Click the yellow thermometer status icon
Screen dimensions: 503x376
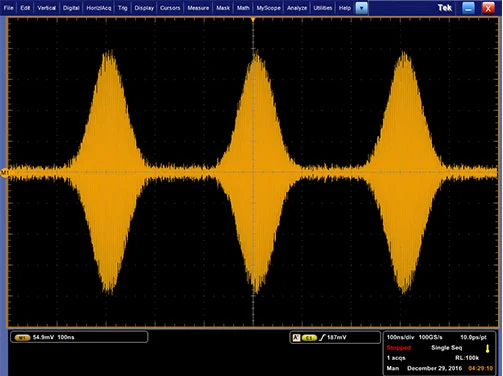pyautogui.click(x=487, y=349)
